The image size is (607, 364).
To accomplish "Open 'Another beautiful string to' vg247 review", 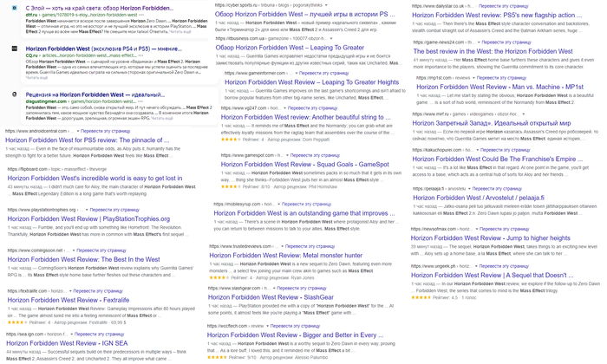I will click(306, 117).
